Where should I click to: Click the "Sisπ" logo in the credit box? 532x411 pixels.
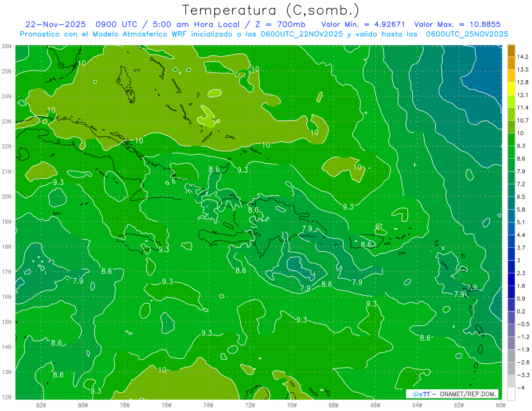pyautogui.click(x=421, y=394)
